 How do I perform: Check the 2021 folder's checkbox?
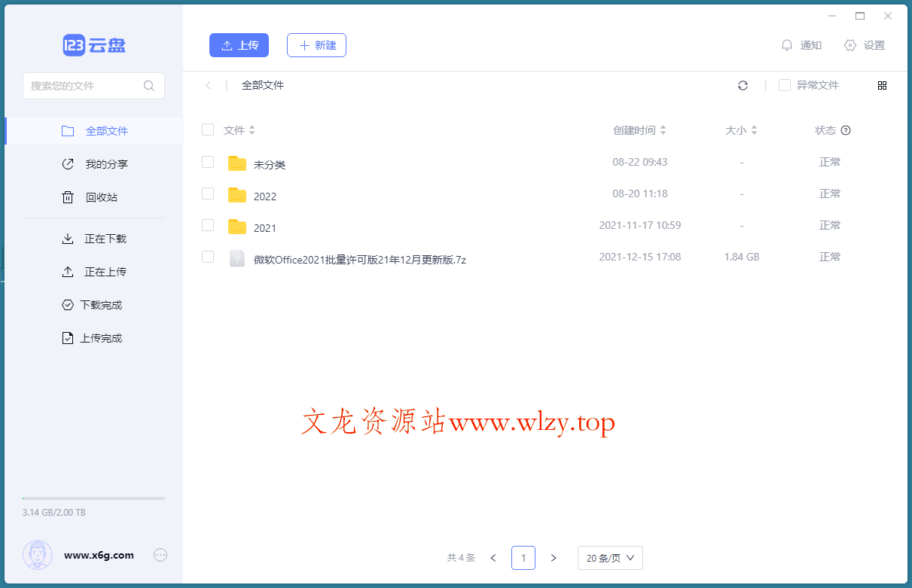(207, 225)
